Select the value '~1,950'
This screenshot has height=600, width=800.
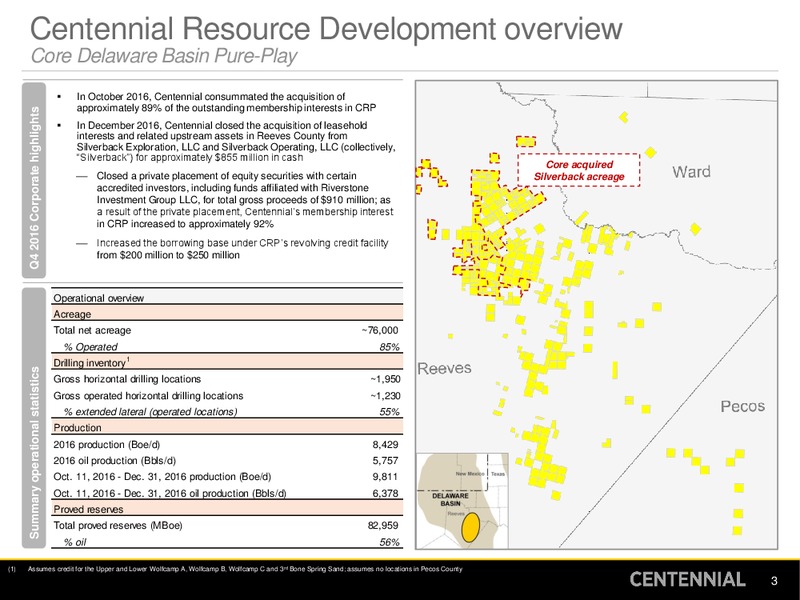tap(385, 379)
